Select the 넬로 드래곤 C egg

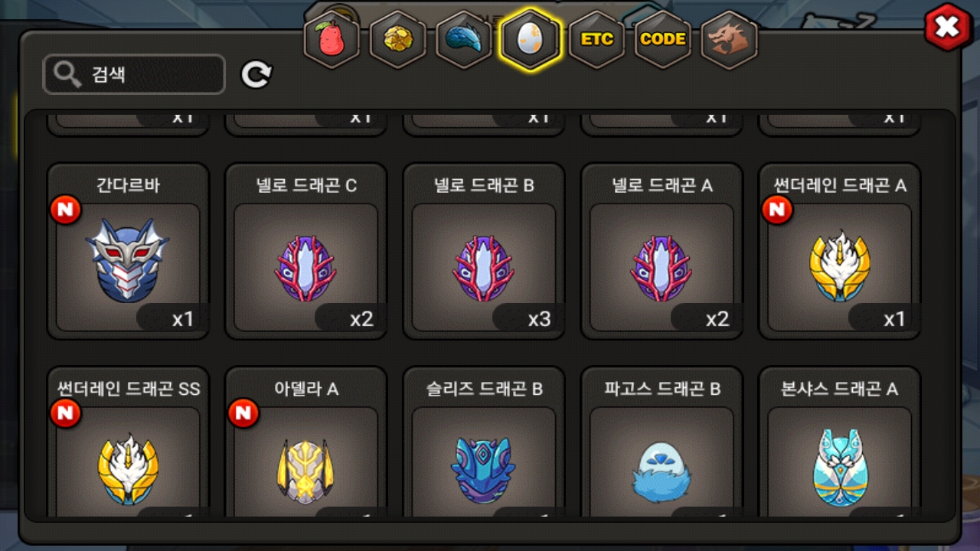click(305, 251)
